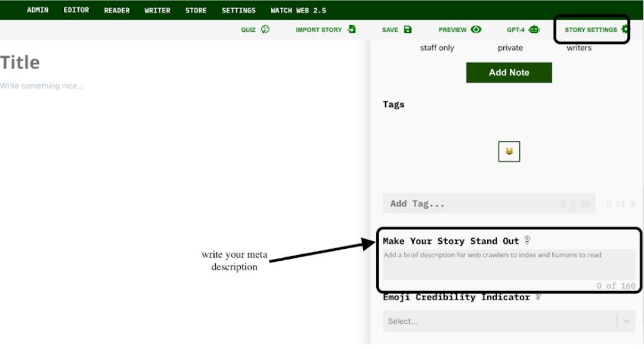Open the Admin menu
Image resolution: width=644 pixels, height=349 pixels.
click(x=38, y=10)
